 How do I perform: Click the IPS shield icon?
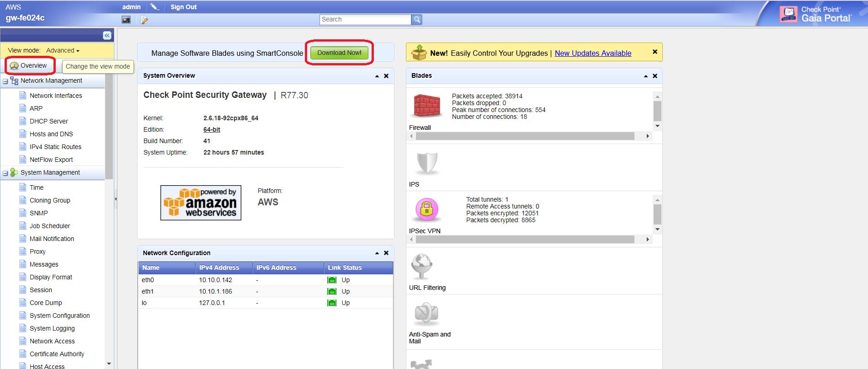click(427, 163)
